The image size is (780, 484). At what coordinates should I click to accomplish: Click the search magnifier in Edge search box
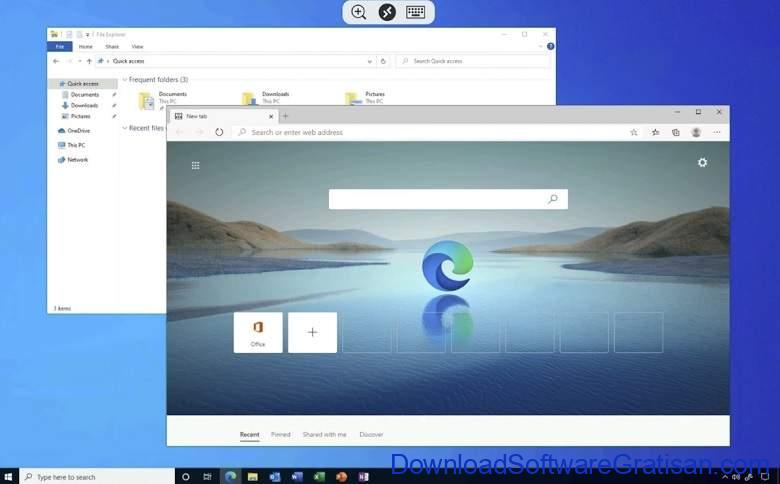[x=553, y=199]
